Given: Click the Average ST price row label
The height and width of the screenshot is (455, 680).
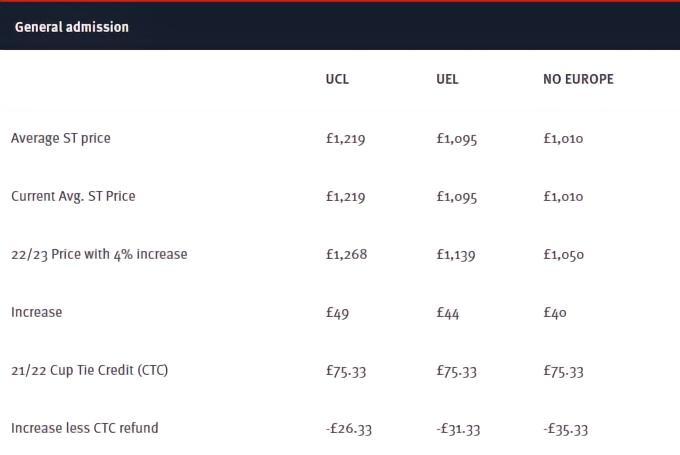Looking at the screenshot, I should pos(61,138).
